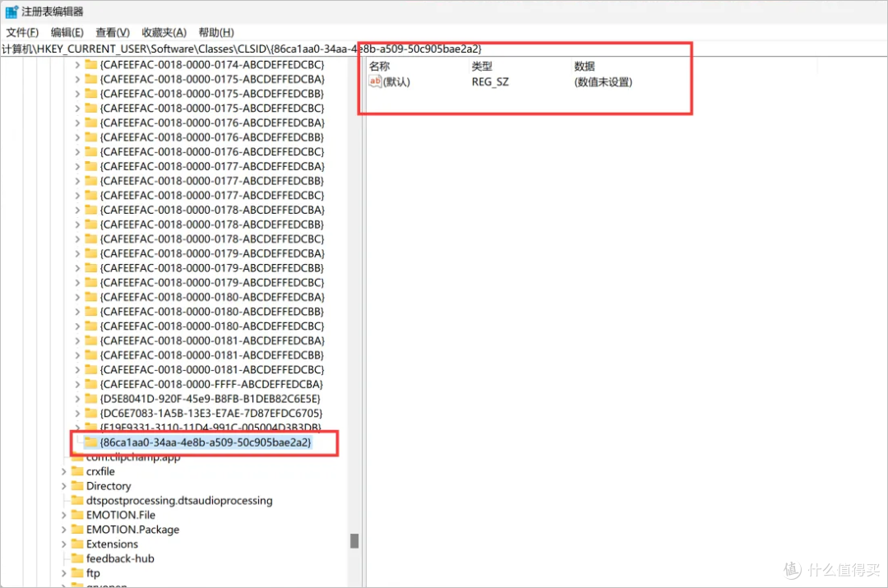Click folder icon of CAFEEFAC-0018-0000-0177-ABCDEFFEDCBB
The width and height of the screenshot is (888, 588).
point(90,181)
